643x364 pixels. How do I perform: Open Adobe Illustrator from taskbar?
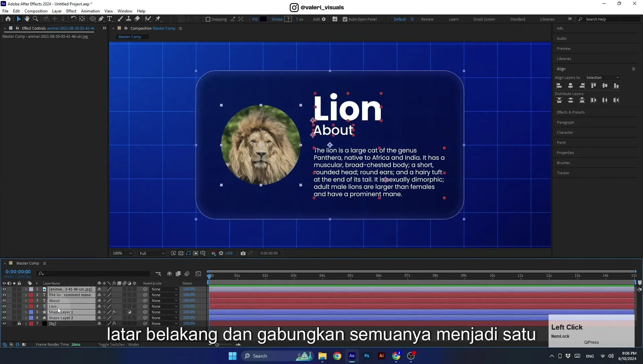[x=381, y=356]
